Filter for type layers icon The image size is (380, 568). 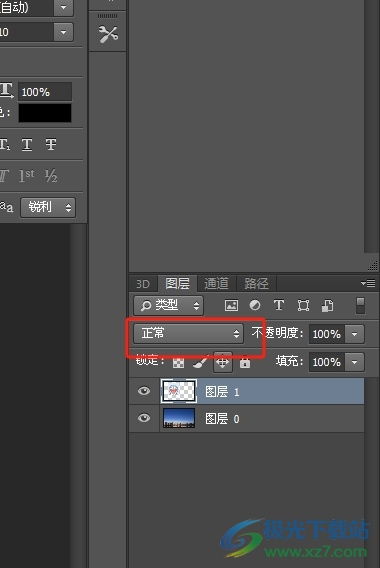[x=279, y=305]
